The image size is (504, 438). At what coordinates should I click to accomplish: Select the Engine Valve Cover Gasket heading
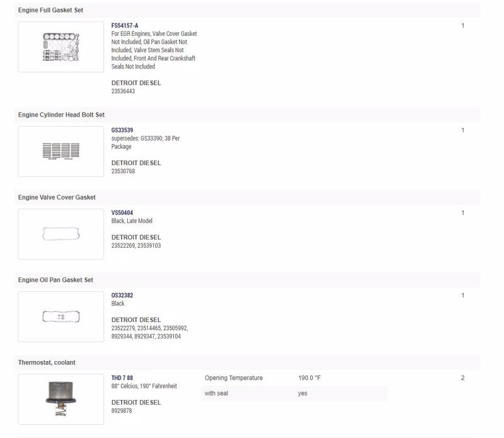pyautogui.click(x=57, y=197)
